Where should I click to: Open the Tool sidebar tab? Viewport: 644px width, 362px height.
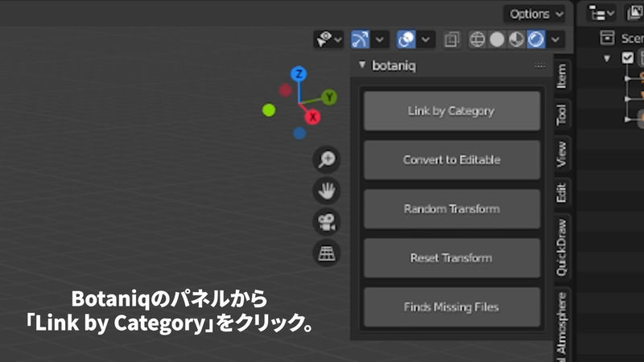click(561, 114)
